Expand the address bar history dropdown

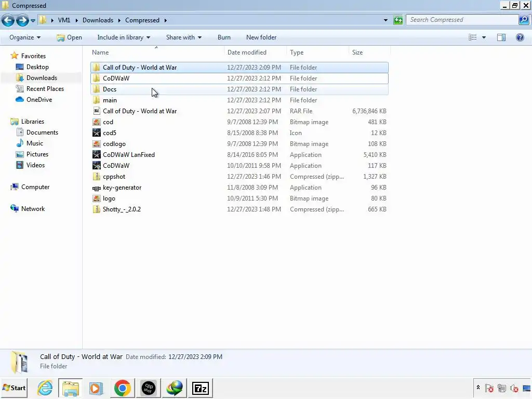(386, 20)
